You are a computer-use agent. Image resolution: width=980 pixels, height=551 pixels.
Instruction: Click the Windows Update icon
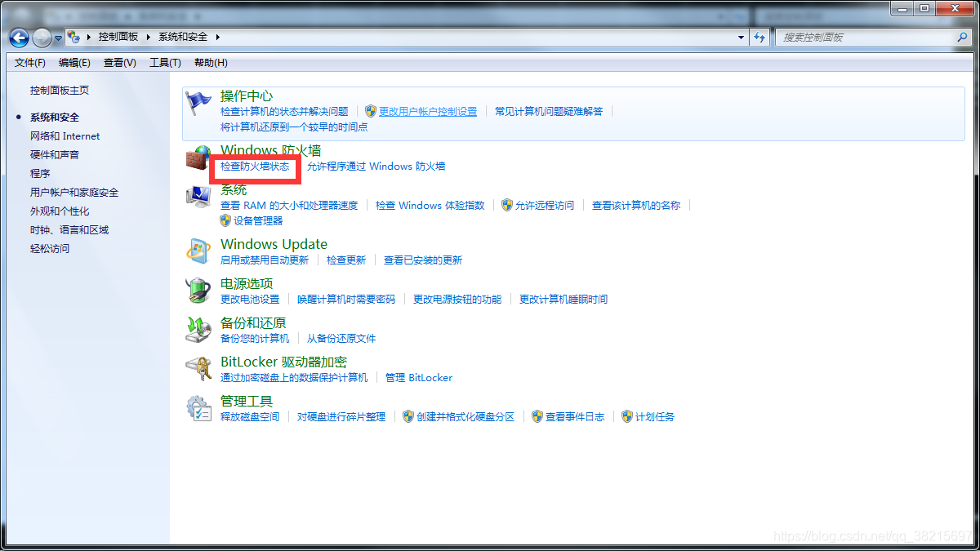(198, 251)
